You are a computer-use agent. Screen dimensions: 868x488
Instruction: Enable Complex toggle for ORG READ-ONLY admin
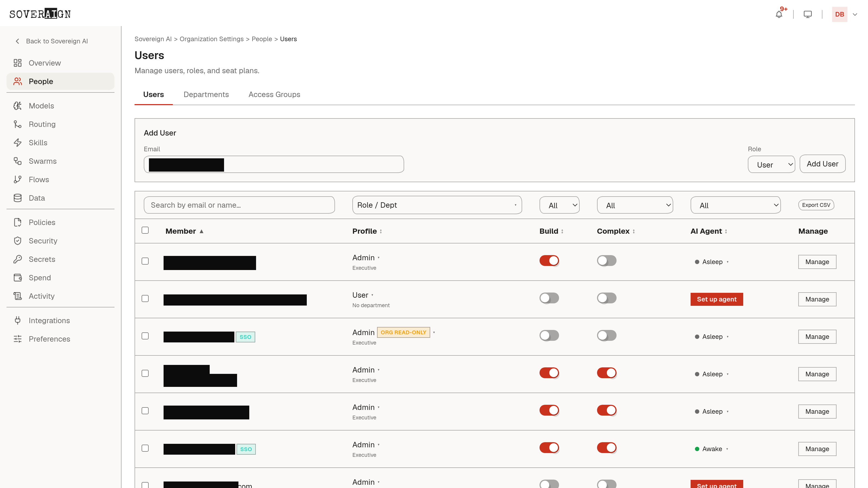607,335
